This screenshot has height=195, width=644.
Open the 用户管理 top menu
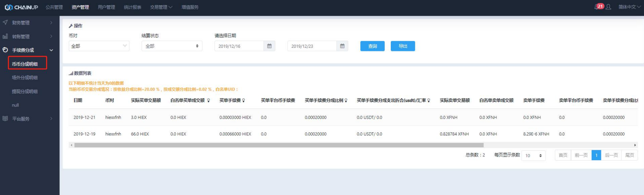[x=106, y=7]
